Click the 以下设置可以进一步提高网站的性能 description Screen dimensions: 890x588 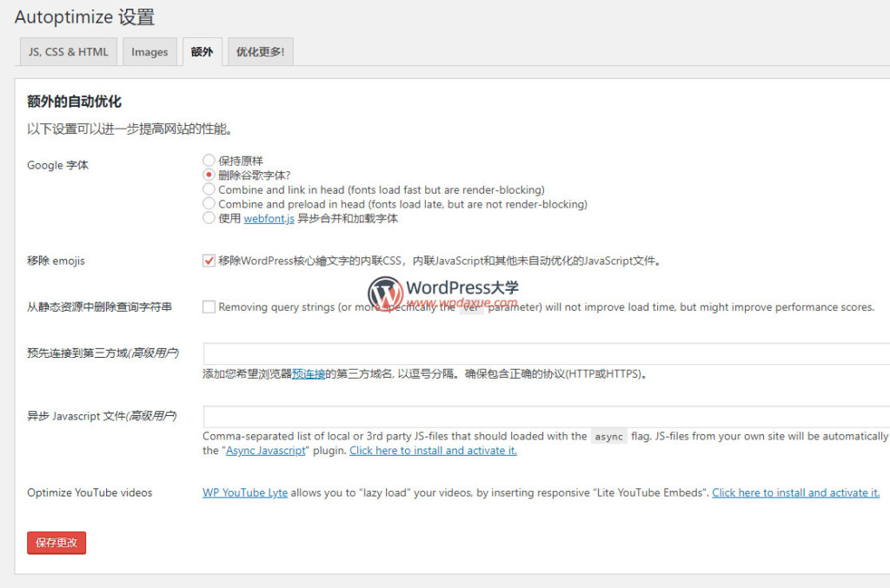(x=130, y=129)
